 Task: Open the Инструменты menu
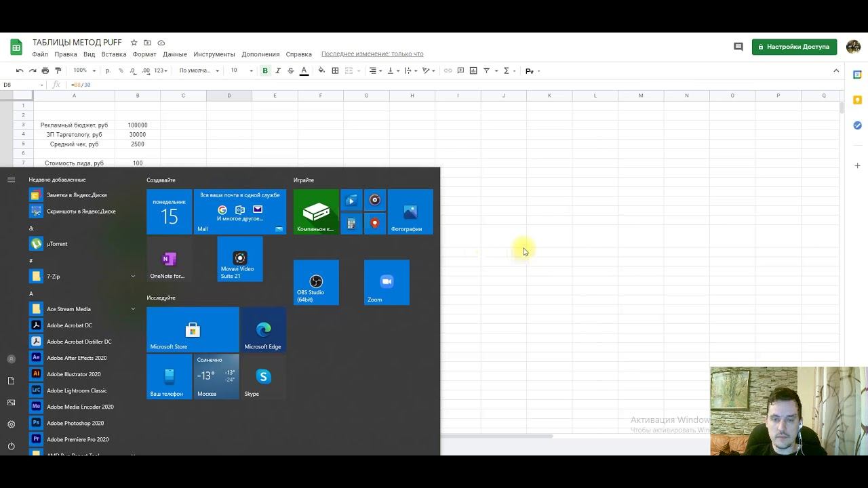point(214,54)
